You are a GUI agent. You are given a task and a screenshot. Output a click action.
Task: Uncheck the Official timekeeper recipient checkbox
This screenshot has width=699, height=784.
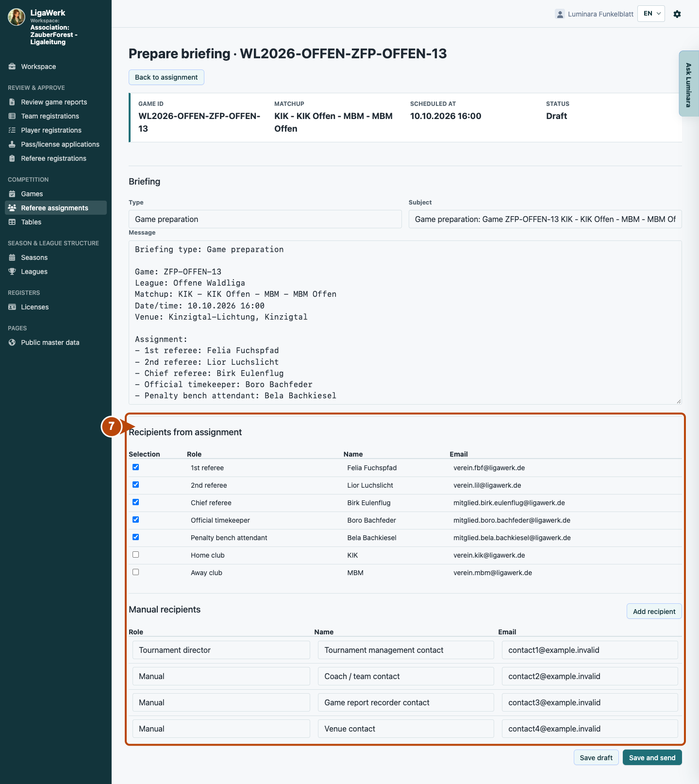(x=136, y=520)
